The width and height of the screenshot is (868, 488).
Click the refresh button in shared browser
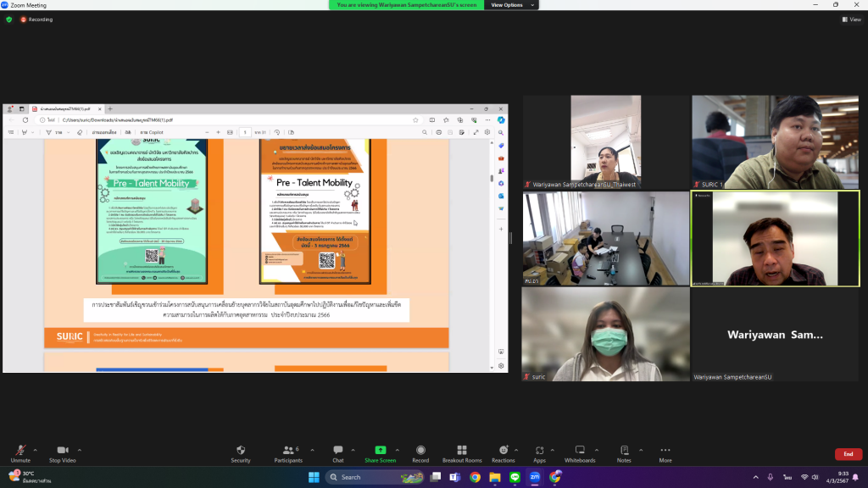(x=25, y=120)
